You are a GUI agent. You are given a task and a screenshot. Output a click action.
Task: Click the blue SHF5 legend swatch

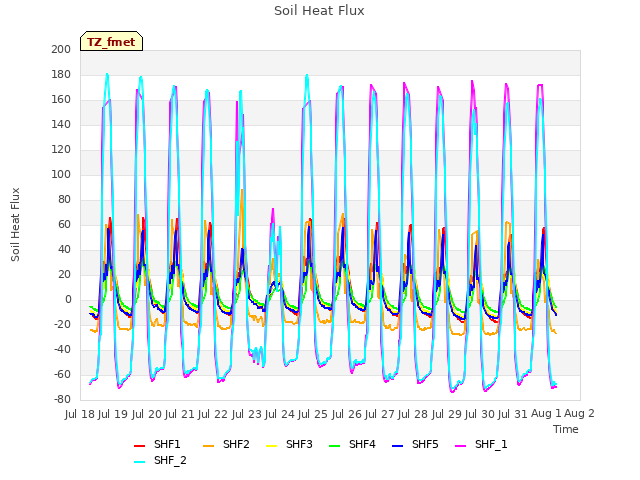coord(398,446)
